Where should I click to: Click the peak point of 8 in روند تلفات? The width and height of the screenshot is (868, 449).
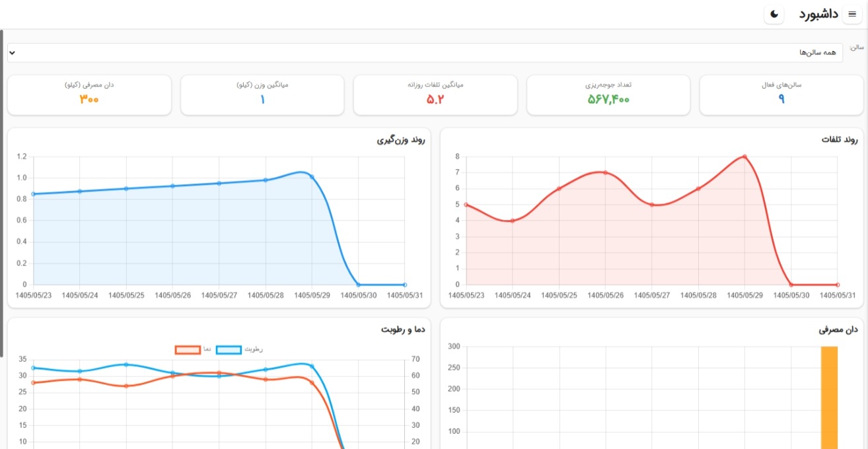point(744,156)
